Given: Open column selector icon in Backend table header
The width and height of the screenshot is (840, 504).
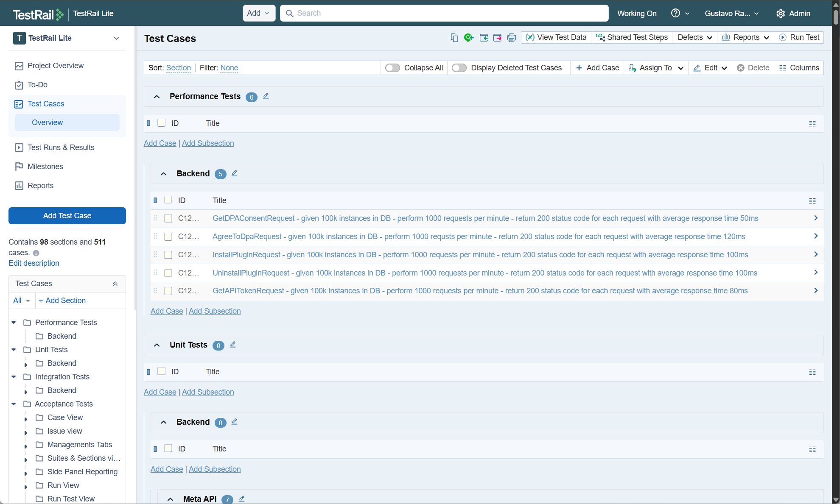Looking at the screenshot, I should click(812, 201).
